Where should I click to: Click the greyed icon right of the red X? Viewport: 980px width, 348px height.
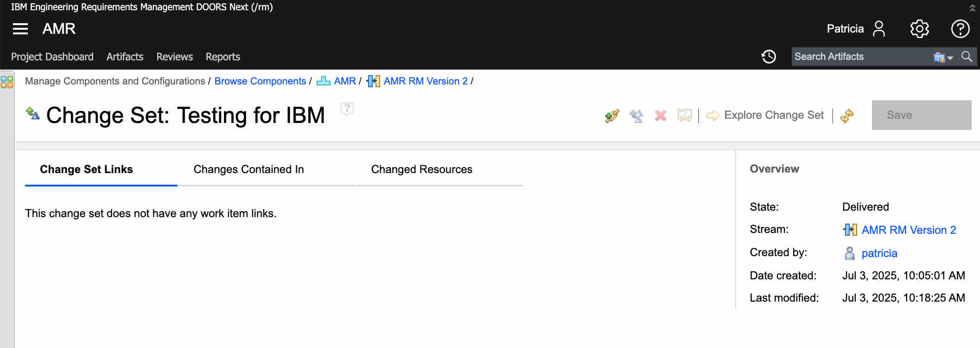tap(684, 116)
